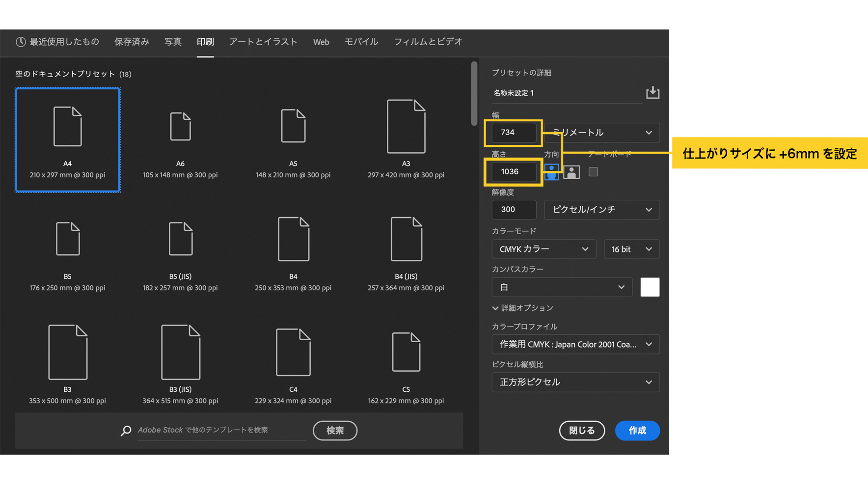Image resolution: width=868 pixels, height=491 pixels.
Task: Switch to the 保存済み tab
Action: [132, 42]
